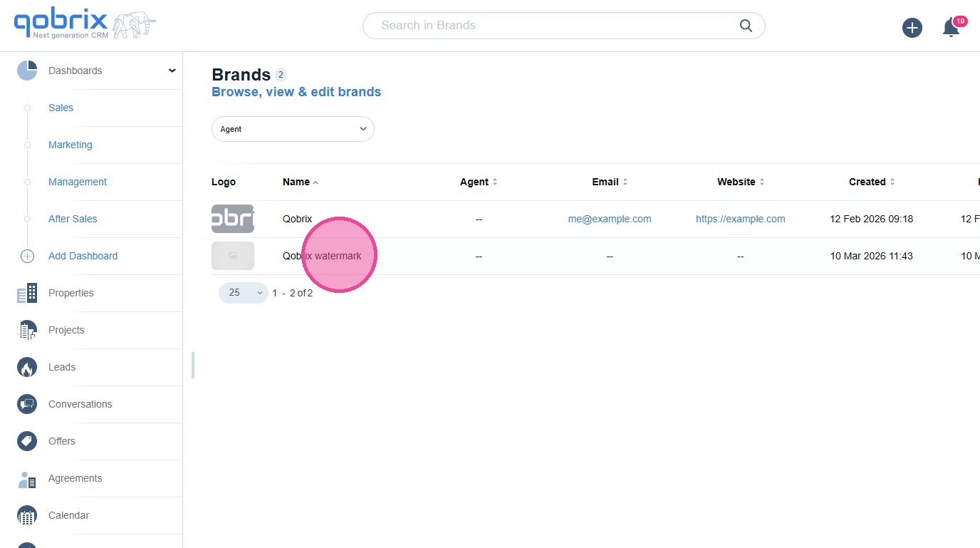Go to Offers in the sidebar
Viewport: 980px width, 548px height.
(x=62, y=441)
